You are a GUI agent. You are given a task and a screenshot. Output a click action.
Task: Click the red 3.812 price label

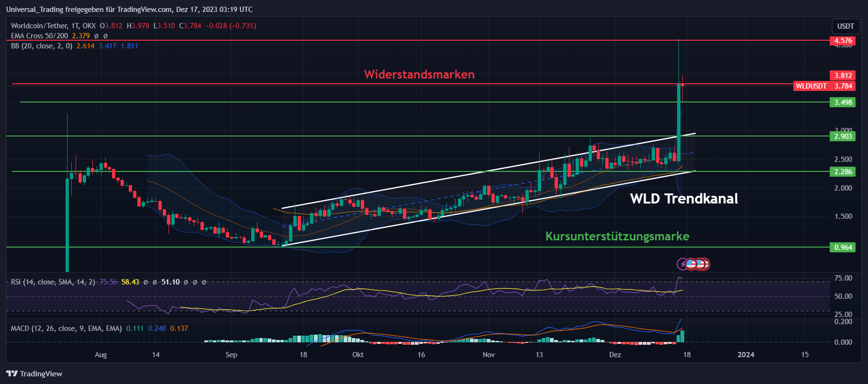843,76
